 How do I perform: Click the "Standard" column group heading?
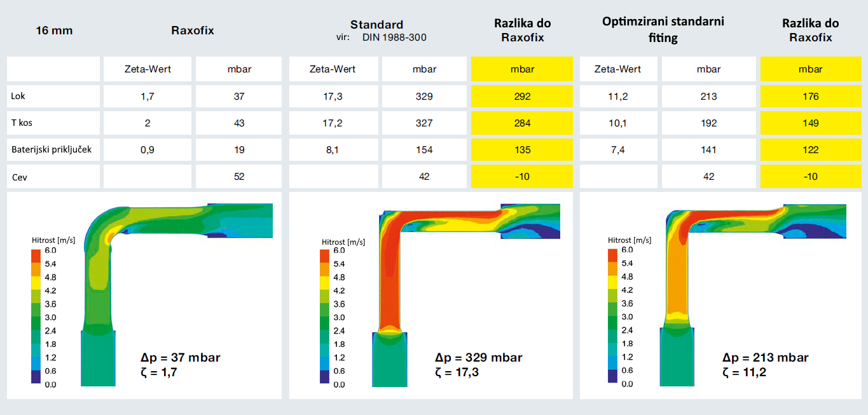click(x=377, y=25)
